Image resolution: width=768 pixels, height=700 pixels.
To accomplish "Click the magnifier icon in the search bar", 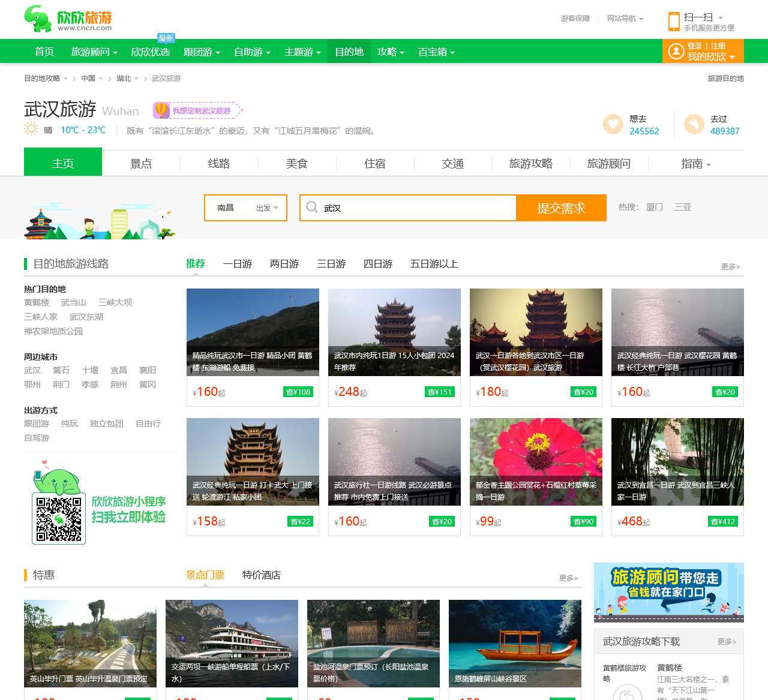I will pyautogui.click(x=312, y=207).
